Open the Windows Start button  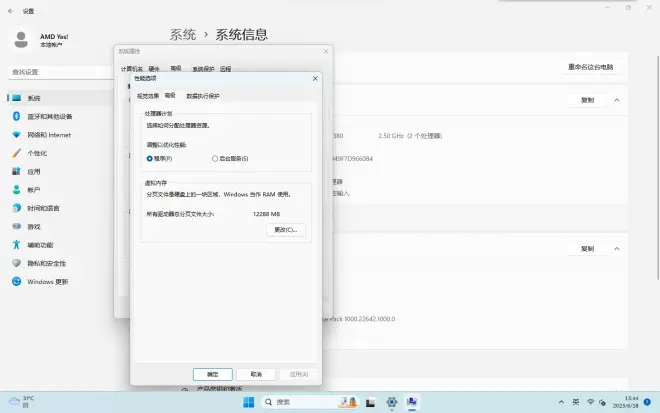tap(248, 402)
